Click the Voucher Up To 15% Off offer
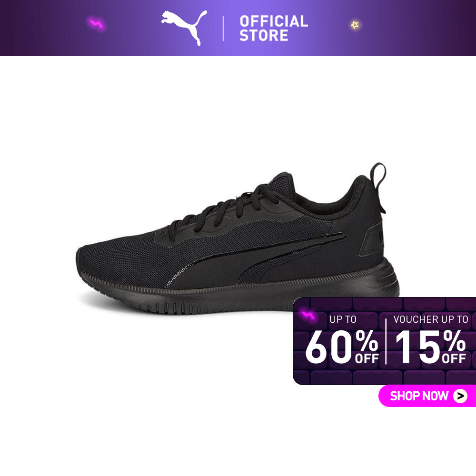The image size is (476, 476). [x=430, y=340]
